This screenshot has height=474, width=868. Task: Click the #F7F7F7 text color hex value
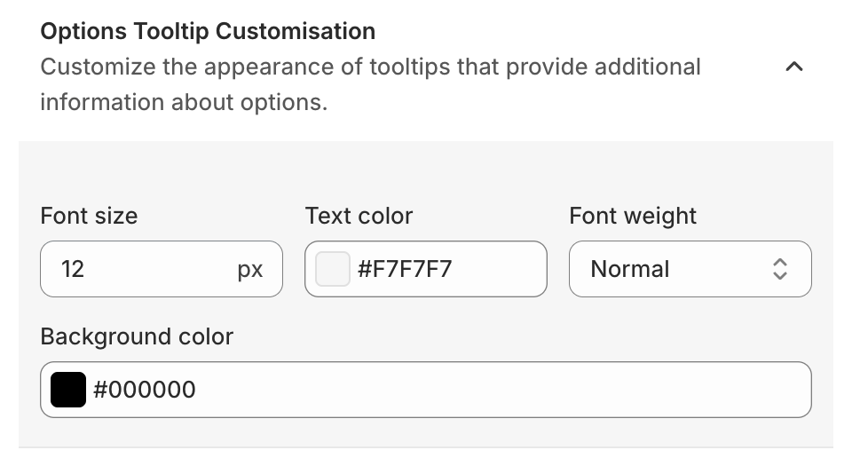click(405, 269)
